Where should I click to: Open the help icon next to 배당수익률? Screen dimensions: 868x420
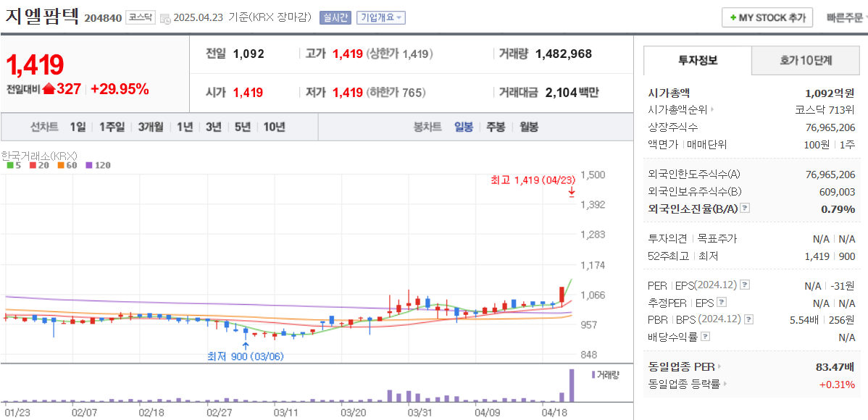[706, 337]
